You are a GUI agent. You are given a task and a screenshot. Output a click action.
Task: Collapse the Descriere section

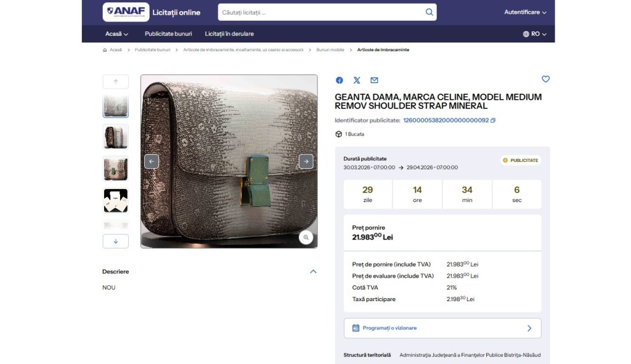click(x=313, y=272)
